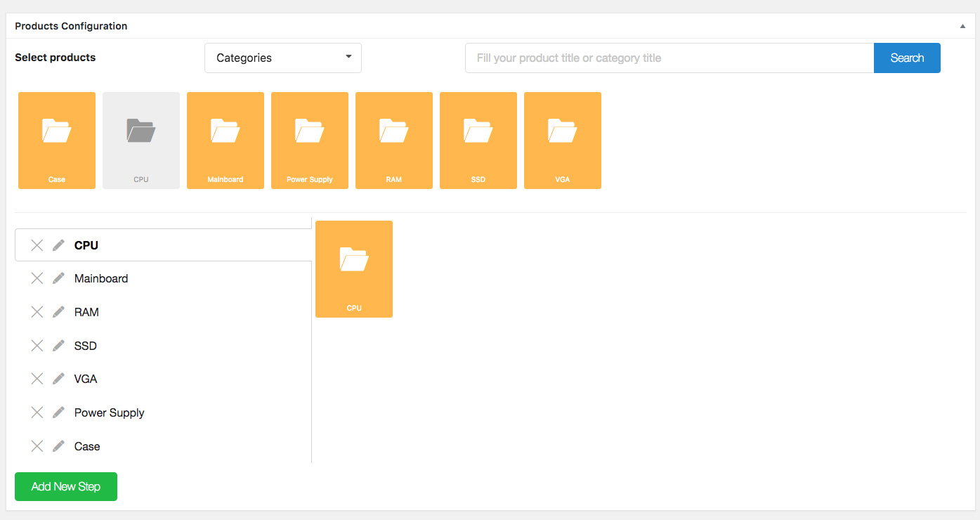Remove the Case step with X icon
The width and height of the screenshot is (980, 520).
37,446
